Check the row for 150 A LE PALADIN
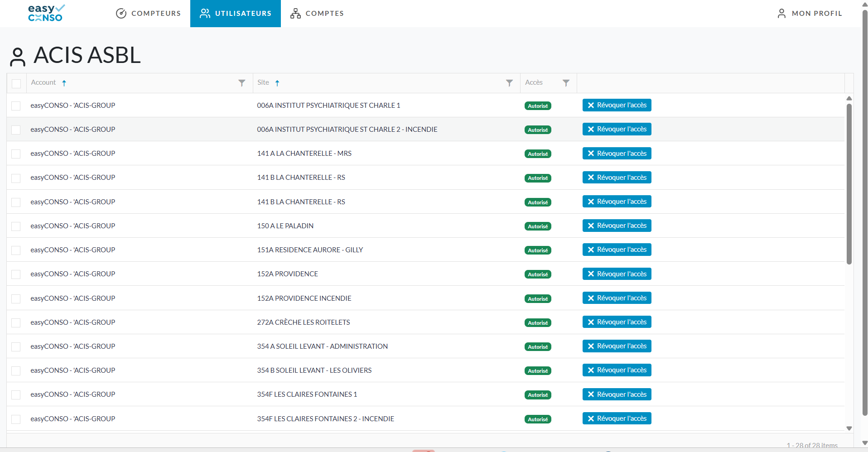Screen dimensions: 868x452 16,226
